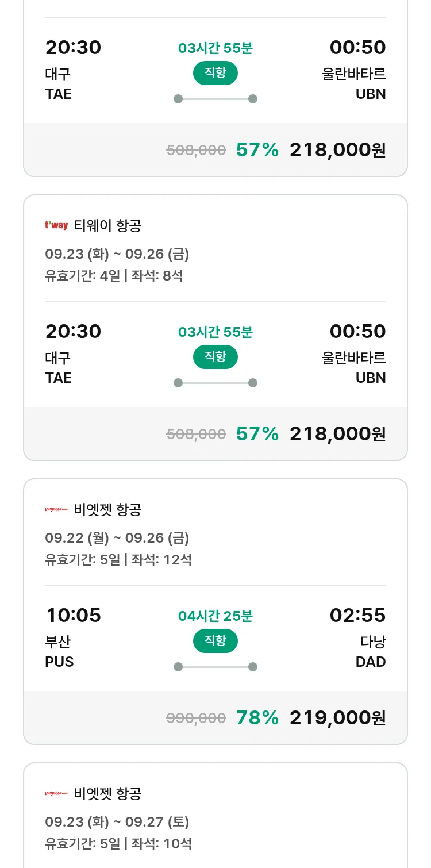431x868 pixels.
Task: Tap the 직항 badge on the Busan–Da Nang flight
Action: pyautogui.click(x=215, y=641)
